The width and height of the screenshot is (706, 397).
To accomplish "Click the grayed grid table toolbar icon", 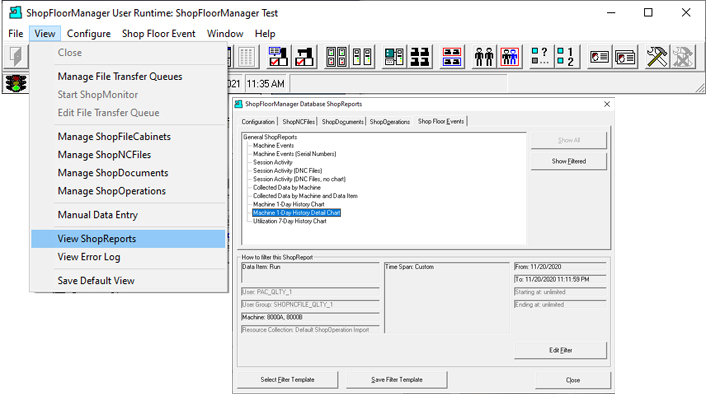I will pyautogui.click(x=246, y=57).
